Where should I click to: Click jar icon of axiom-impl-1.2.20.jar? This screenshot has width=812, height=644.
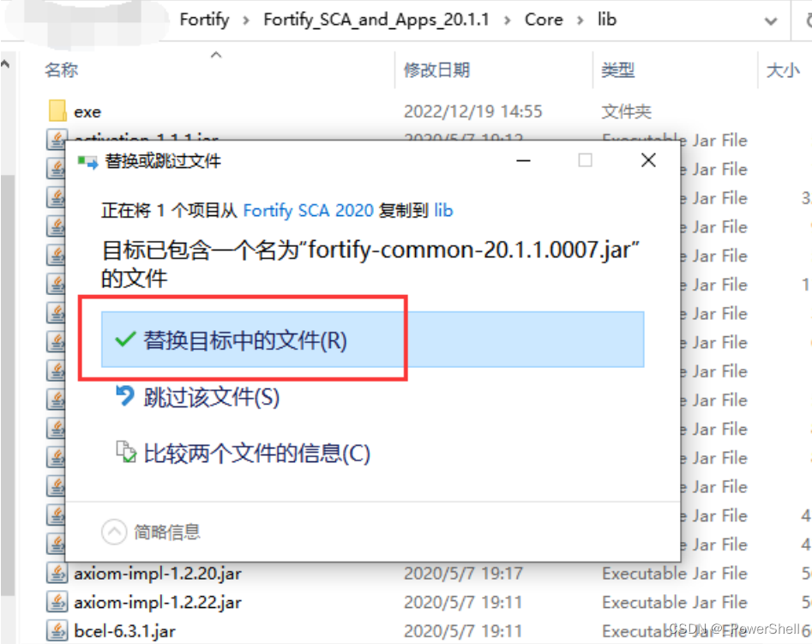(x=57, y=573)
